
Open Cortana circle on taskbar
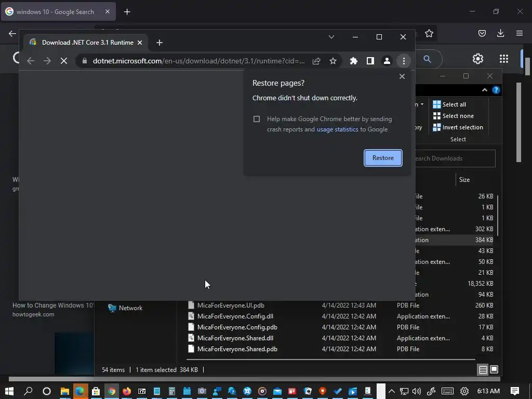point(47,391)
